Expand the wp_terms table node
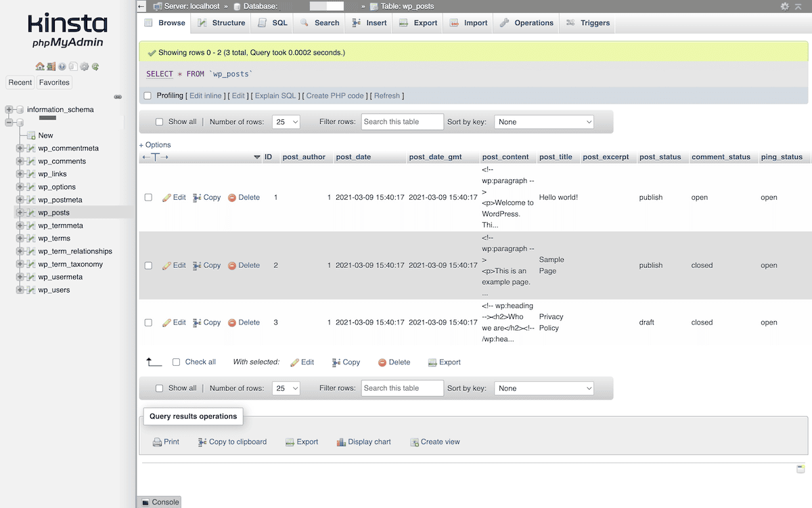This screenshot has width=812, height=508. [20, 238]
